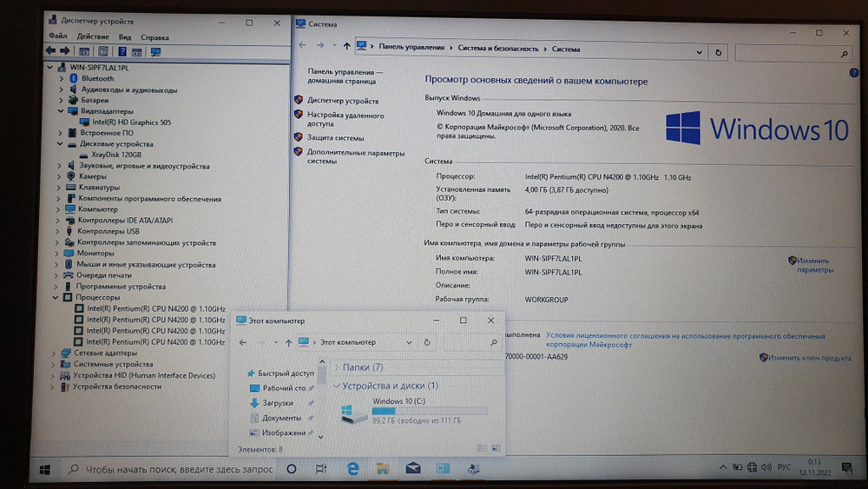Click search box in Этот компьютер window
Screen dimensions: 868x489
point(470,343)
